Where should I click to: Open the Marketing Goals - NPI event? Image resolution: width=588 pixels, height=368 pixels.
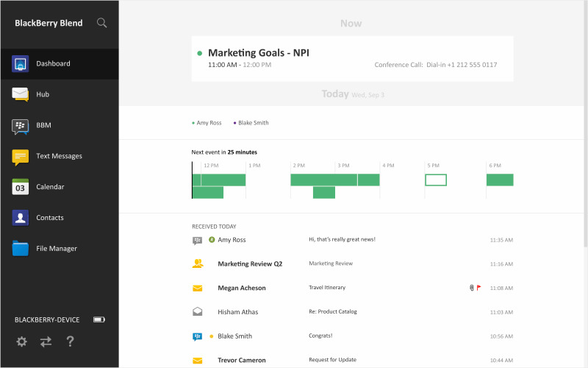point(353,59)
